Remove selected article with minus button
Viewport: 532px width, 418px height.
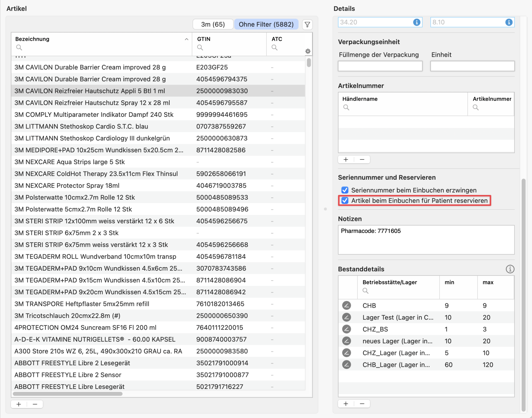tap(35, 404)
